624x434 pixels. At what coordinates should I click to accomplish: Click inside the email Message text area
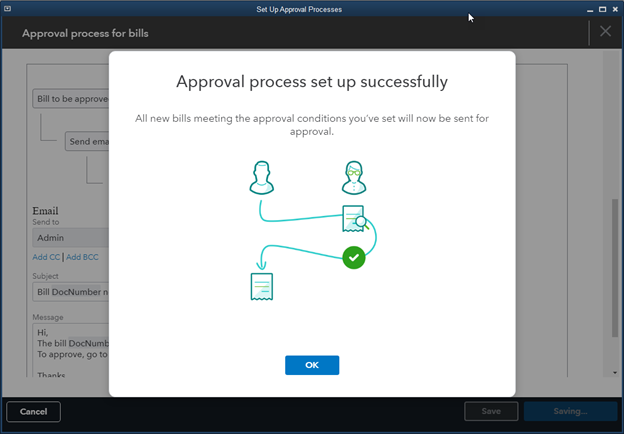(70, 350)
